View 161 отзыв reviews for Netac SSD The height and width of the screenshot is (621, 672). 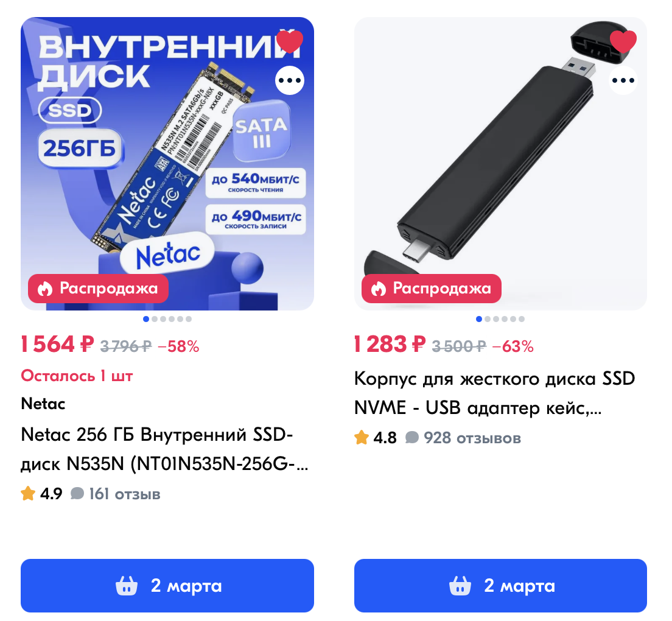[124, 494]
